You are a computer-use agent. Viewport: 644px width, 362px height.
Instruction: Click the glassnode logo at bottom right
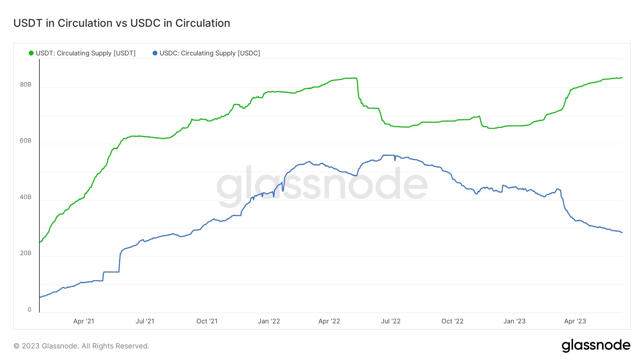[596, 345]
